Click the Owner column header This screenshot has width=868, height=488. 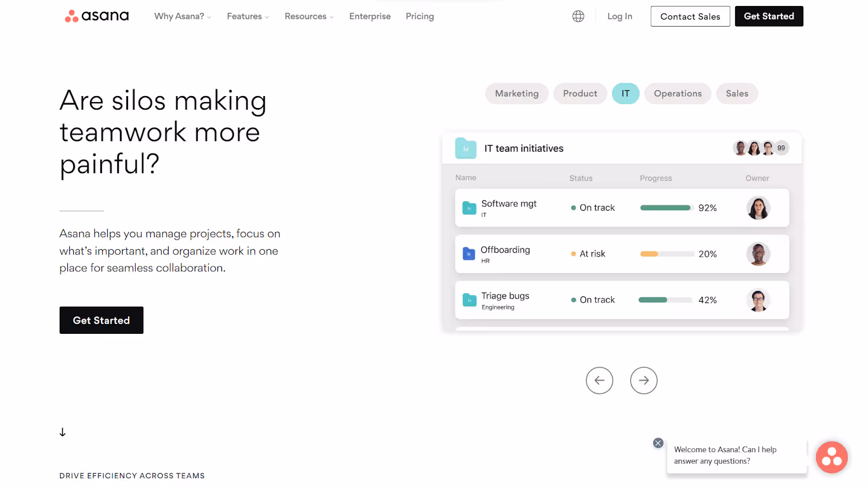tap(757, 178)
